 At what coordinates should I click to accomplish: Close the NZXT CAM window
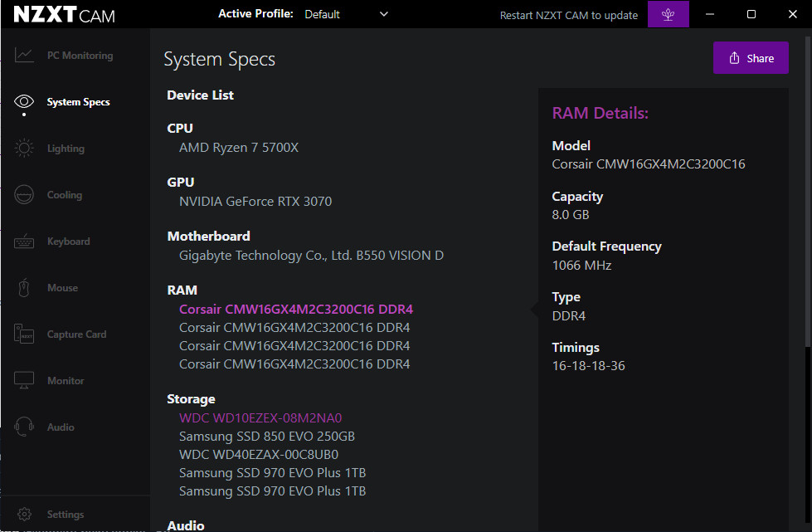[792, 14]
